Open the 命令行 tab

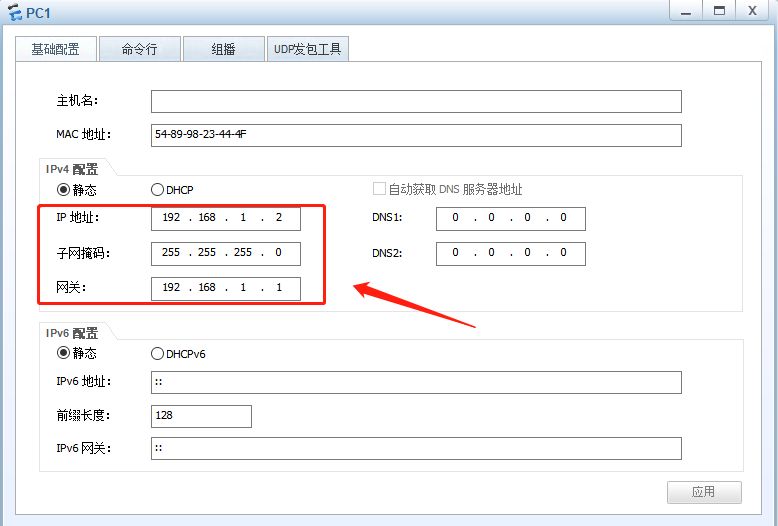click(139, 49)
